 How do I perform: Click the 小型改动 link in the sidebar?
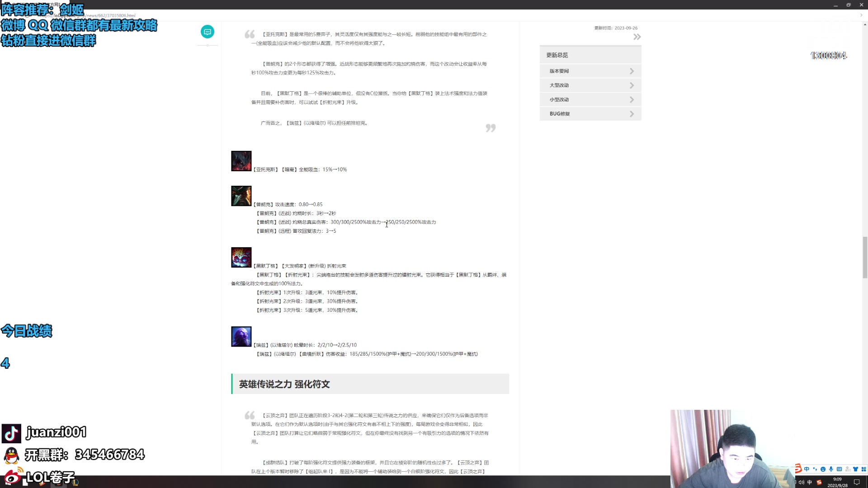(560, 99)
